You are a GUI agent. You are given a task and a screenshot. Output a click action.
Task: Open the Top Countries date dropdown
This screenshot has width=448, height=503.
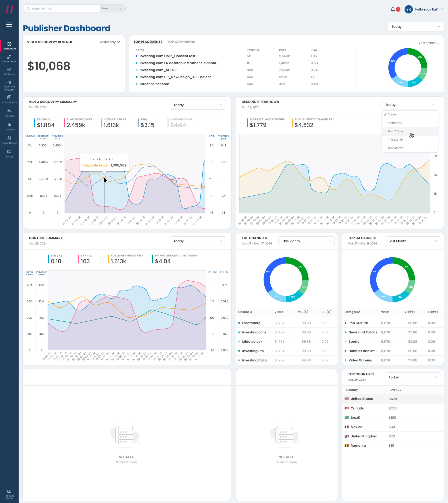tap(413, 377)
